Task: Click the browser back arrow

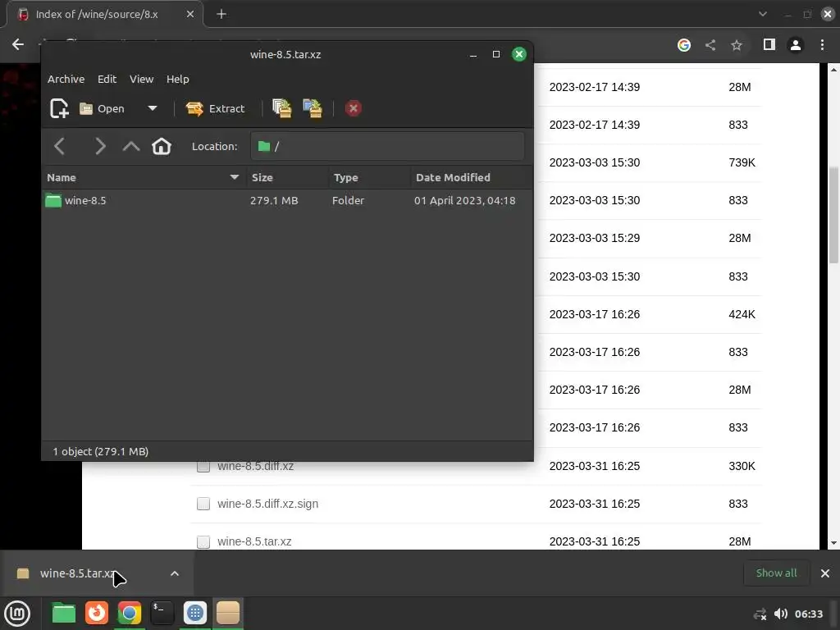Action: click(x=18, y=44)
